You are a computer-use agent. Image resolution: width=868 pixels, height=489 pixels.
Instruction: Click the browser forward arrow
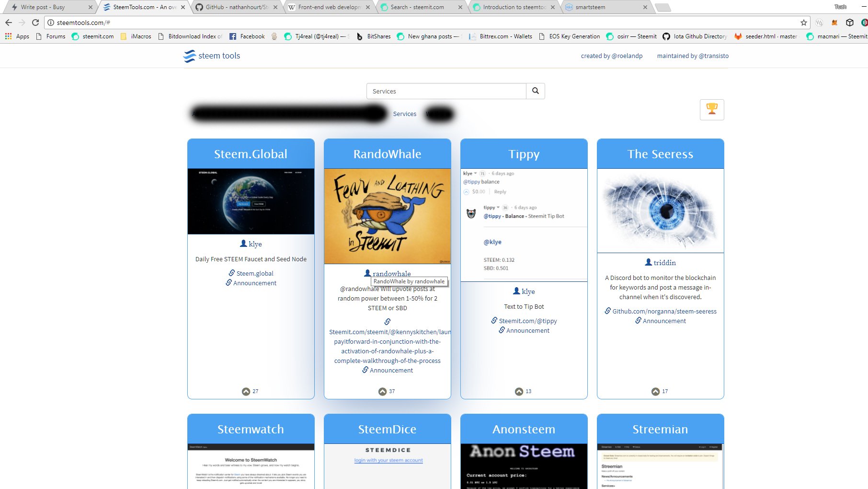[22, 23]
